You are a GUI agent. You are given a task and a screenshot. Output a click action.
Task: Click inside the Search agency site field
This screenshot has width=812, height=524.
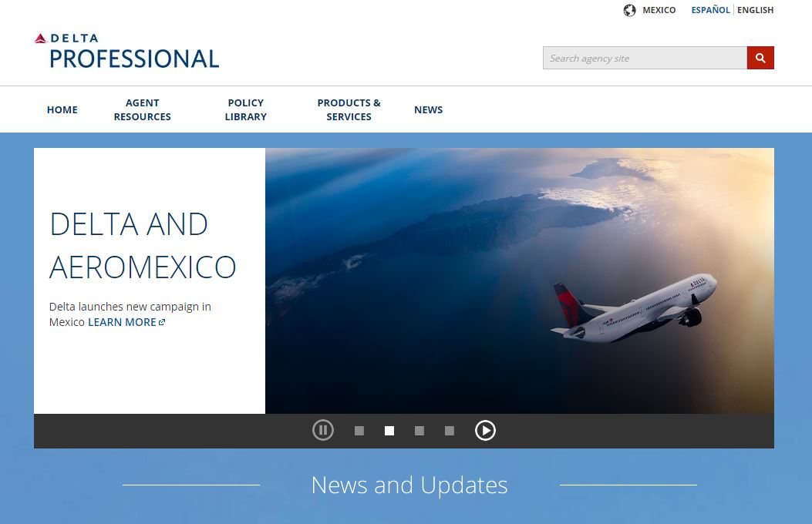point(645,58)
